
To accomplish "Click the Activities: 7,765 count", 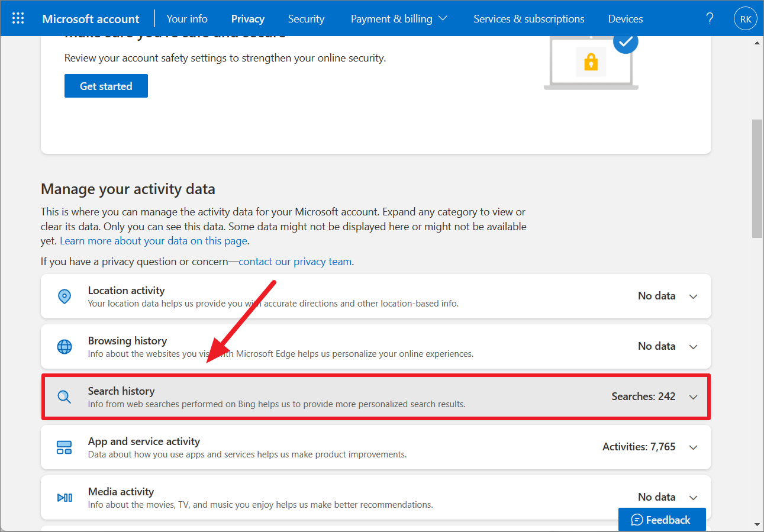I will point(639,447).
